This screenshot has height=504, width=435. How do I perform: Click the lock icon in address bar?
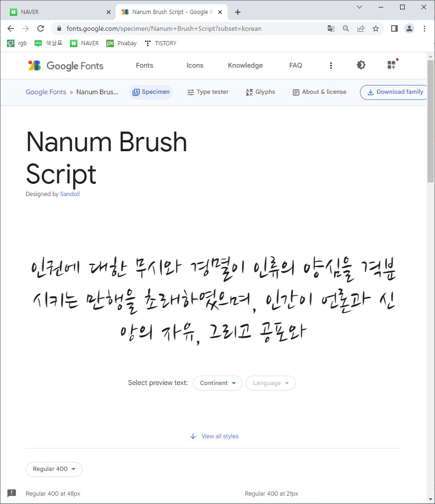click(x=59, y=28)
